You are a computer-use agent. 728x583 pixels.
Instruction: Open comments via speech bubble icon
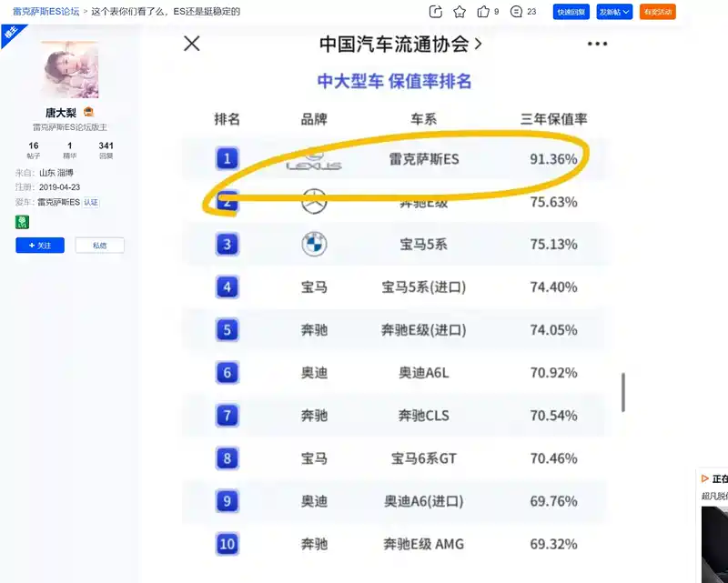pos(516,12)
